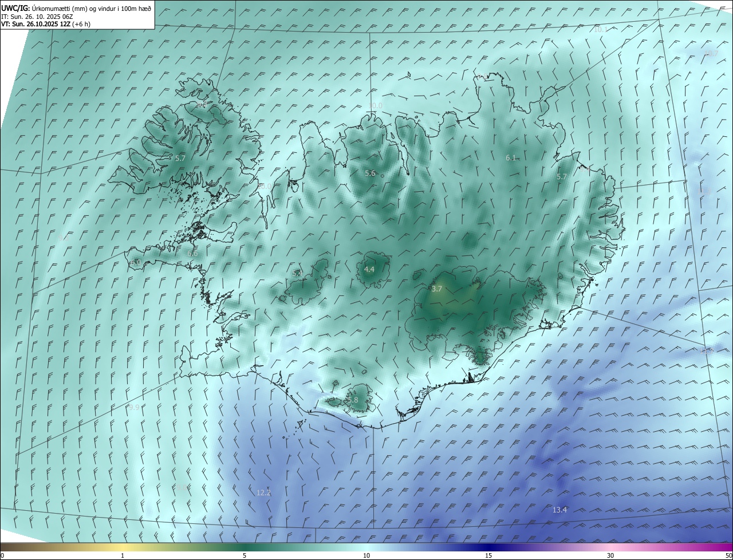Viewport: 733px width, 560px height.
Task: Click the title 'Úrkomumætti (mm) og vindur í 100m hæð'
Action: coord(91,7)
